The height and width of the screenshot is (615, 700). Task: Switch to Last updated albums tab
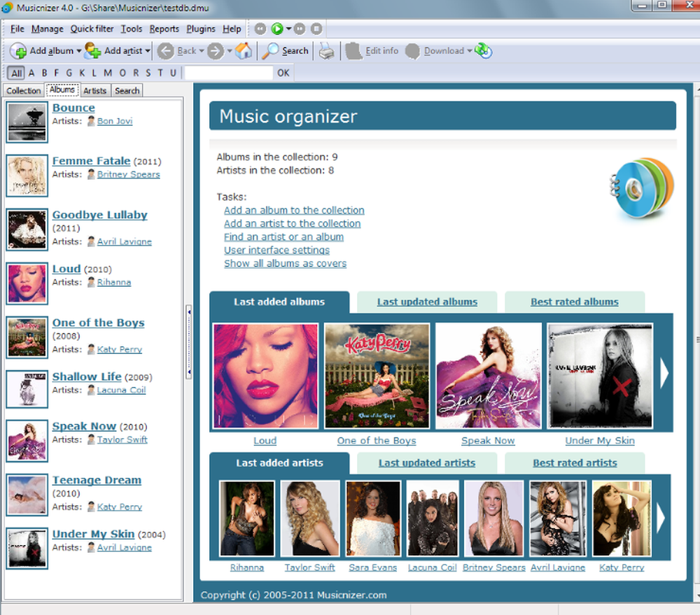click(x=427, y=302)
